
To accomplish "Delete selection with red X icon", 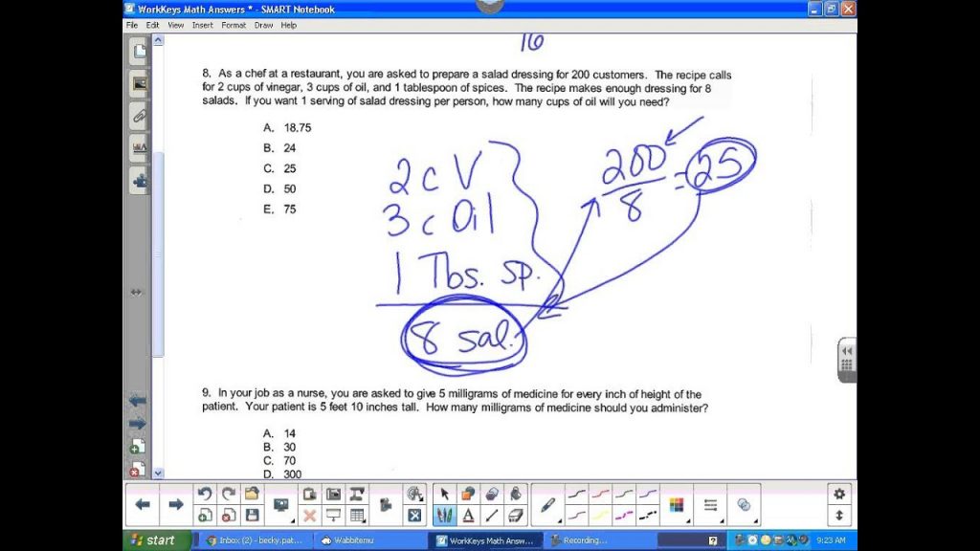I will click(309, 516).
